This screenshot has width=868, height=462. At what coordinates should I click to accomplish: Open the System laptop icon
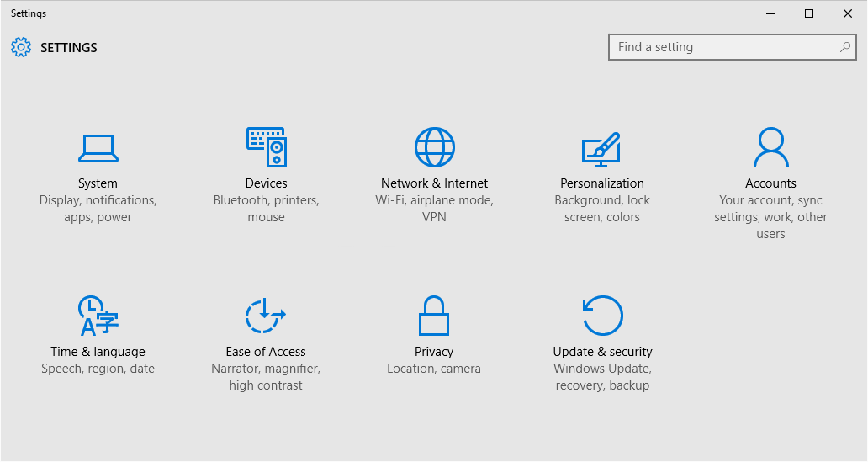click(x=98, y=148)
